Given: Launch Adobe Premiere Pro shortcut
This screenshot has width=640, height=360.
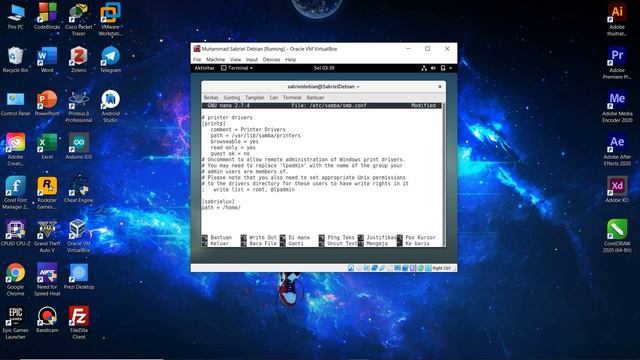Looking at the screenshot, I should pyautogui.click(x=617, y=62).
